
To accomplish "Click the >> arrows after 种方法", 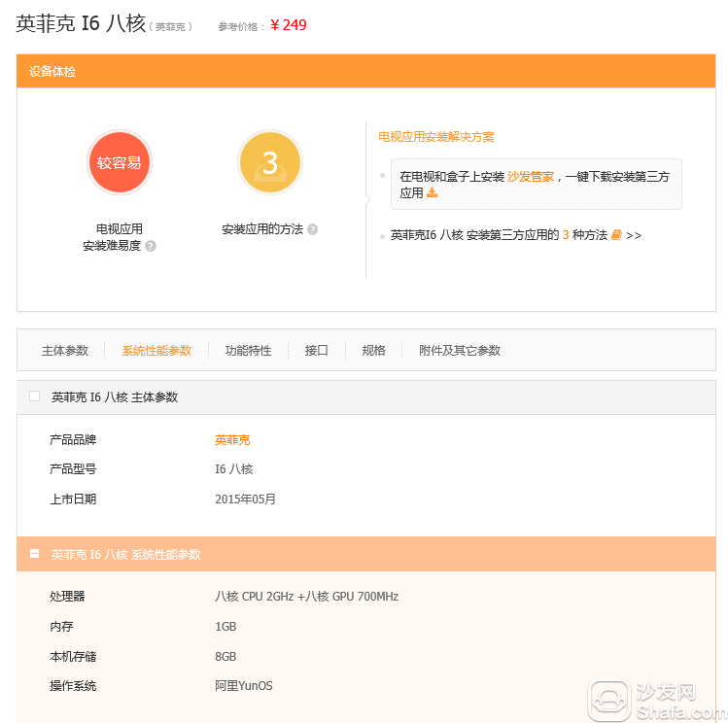I will [634, 236].
